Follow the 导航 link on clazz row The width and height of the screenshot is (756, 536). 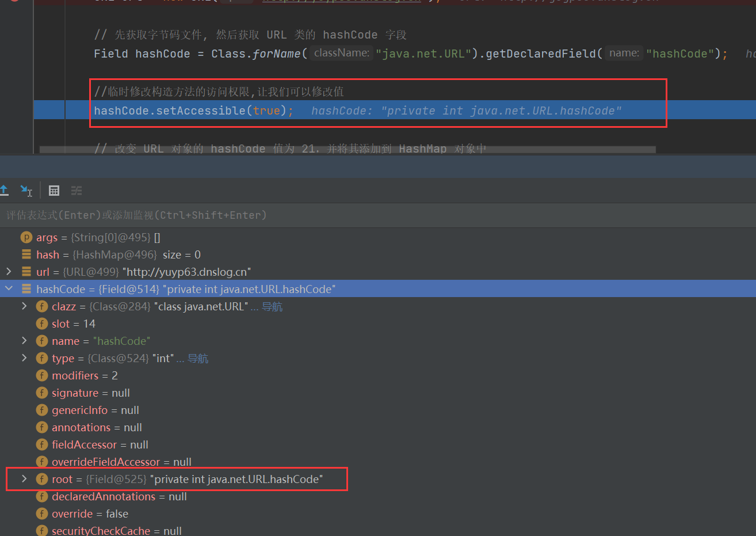[x=272, y=307]
